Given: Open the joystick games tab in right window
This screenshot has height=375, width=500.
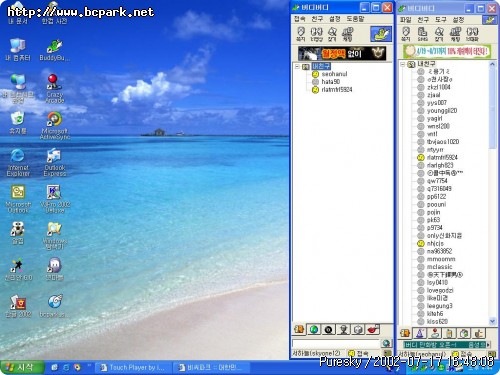Looking at the screenshot, I should (435, 333).
